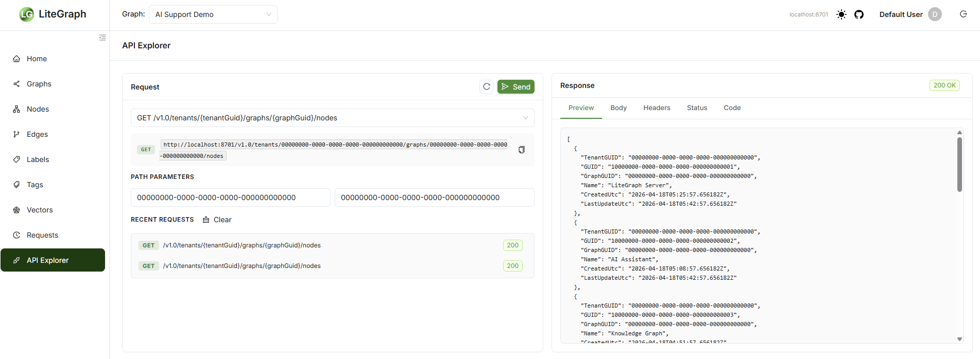Click the GET method badge near URL

146,150
